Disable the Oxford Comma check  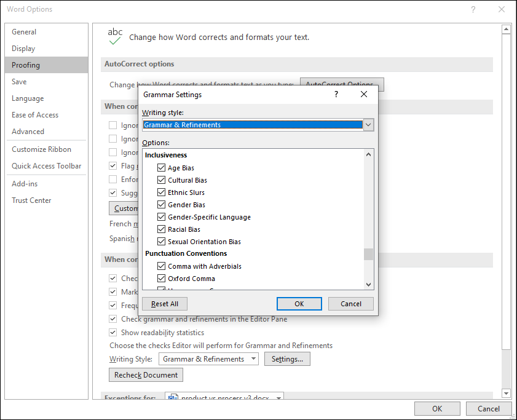[161, 279]
